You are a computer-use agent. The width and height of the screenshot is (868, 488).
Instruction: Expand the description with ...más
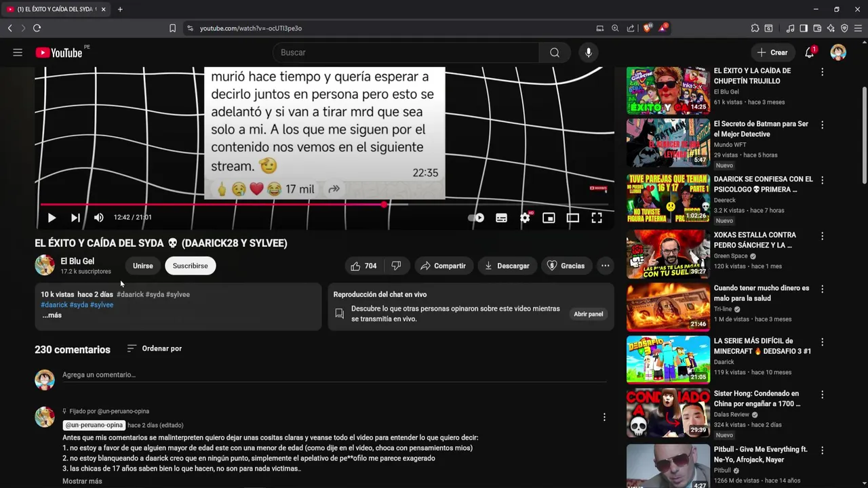click(52, 315)
